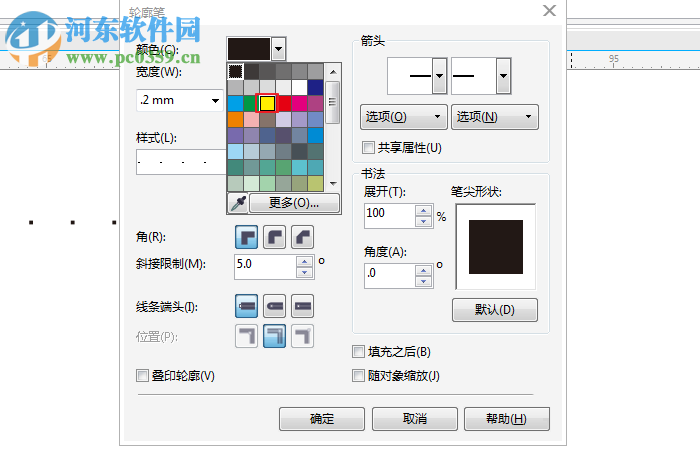The height and width of the screenshot is (450, 700).
Task: Click the 更多(O)... button
Action: 294,203
